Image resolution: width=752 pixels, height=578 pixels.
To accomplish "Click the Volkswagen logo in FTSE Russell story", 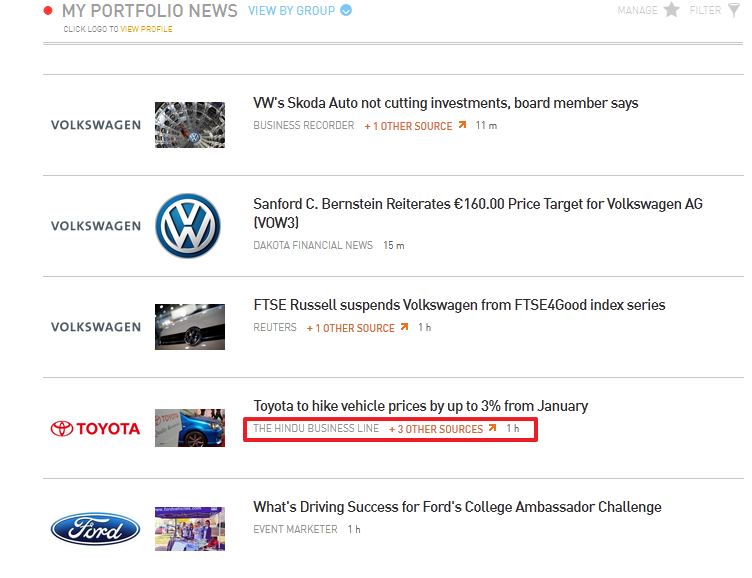I will pyautogui.click(x=96, y=327).
